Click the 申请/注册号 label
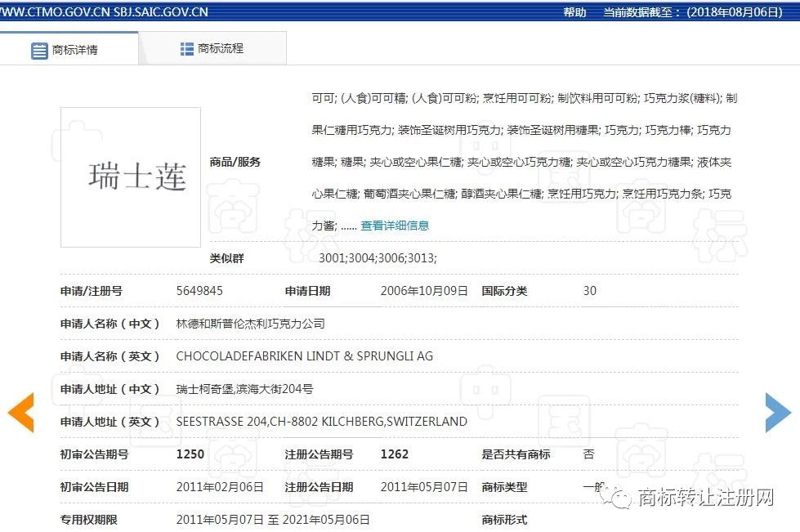The height and width of the screenshot is (532, 800). (92, 291)
